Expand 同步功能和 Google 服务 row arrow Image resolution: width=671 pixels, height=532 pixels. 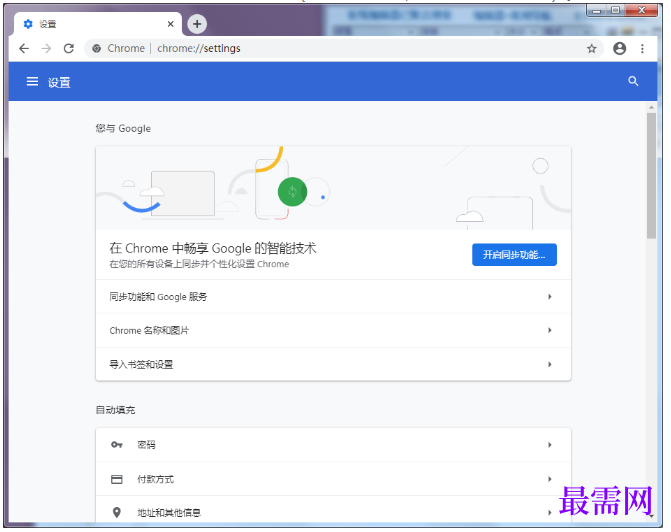(x=550, y=297)
